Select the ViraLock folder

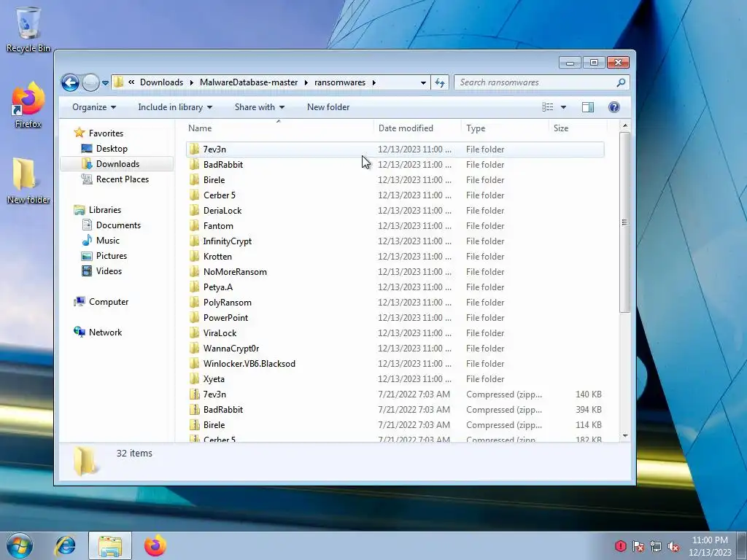coord(395,332)
